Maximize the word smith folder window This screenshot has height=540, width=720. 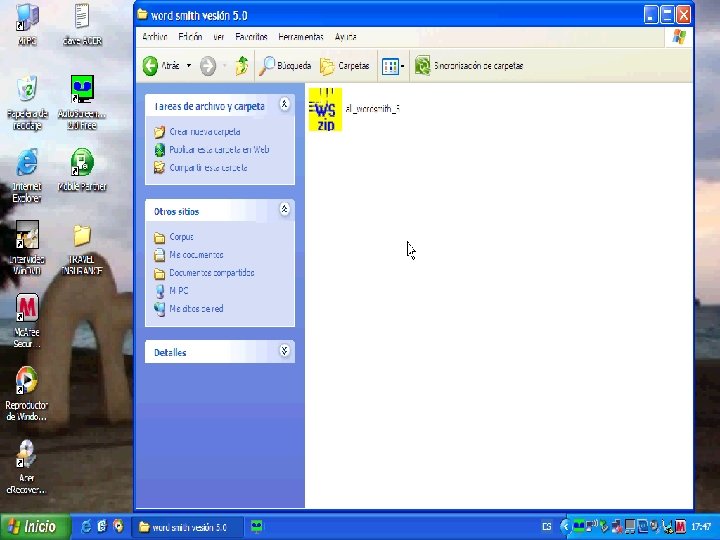click(x=667, y=15)
